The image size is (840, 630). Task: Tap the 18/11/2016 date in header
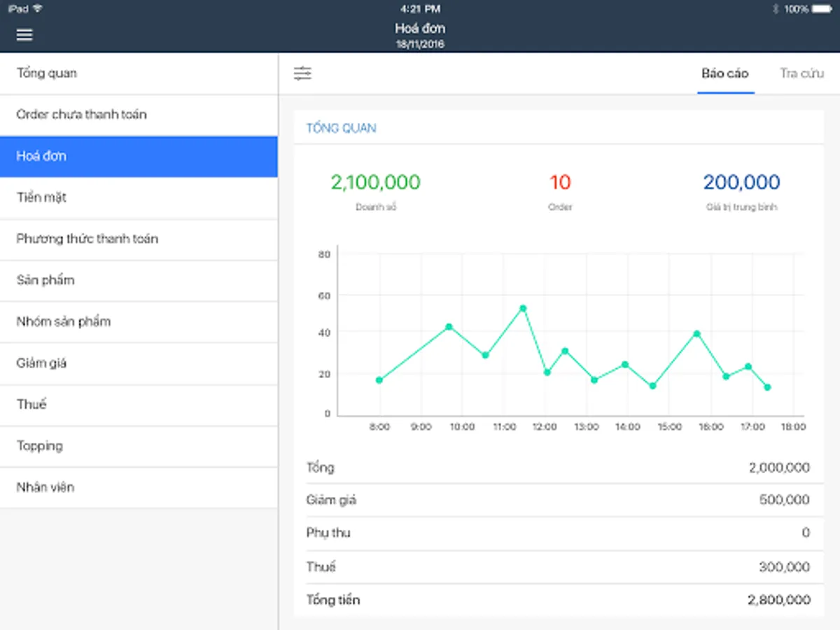tap(420, 44)
